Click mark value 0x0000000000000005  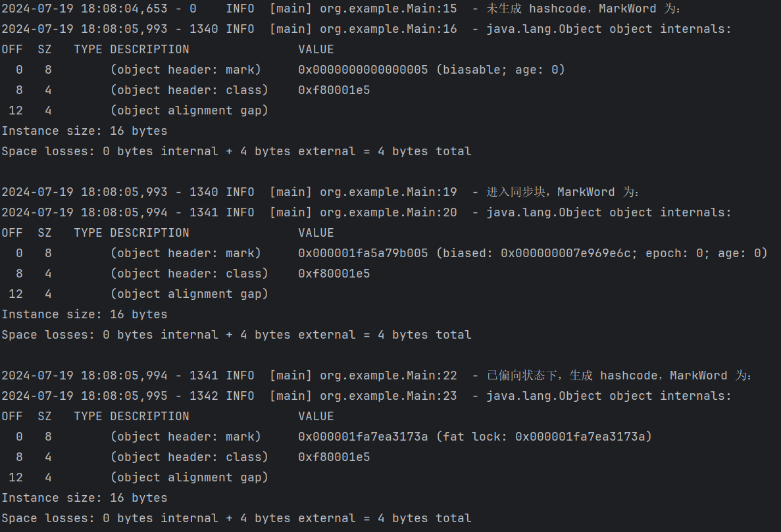point(363,70)
